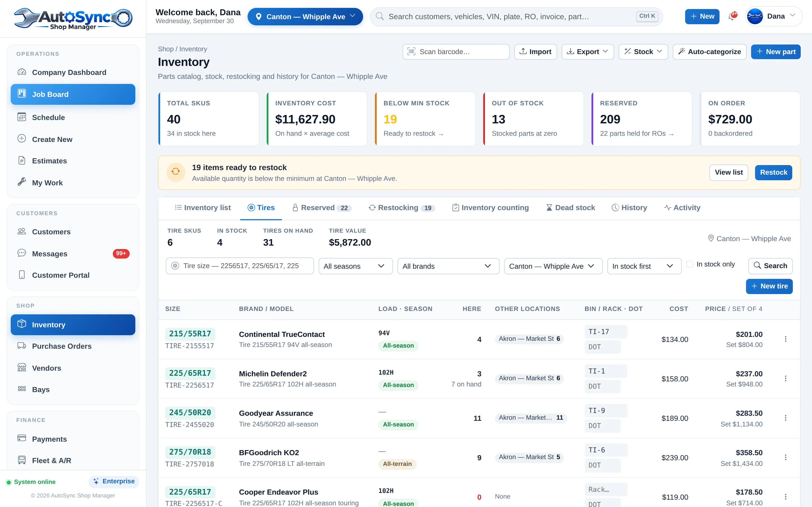Open the Export dropdown menu
This screenshot has height=507, width=812.
pyautogui.click(x=588, y=52)
